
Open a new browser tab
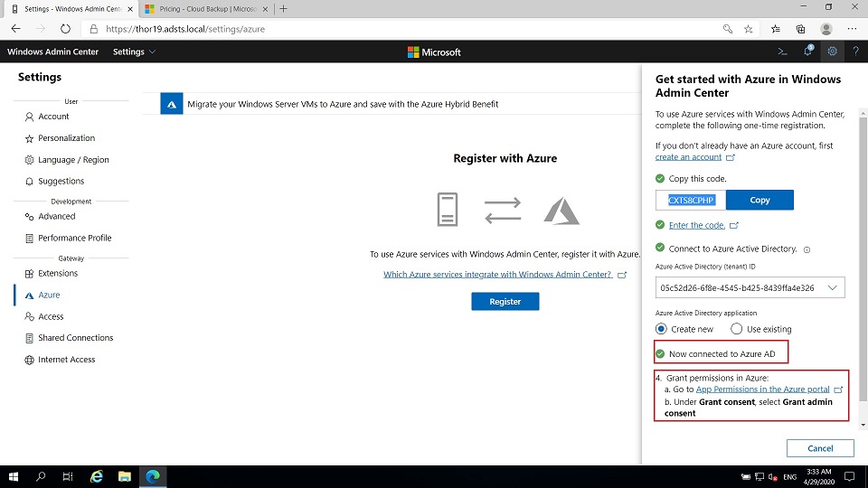(x=283, y=9)
